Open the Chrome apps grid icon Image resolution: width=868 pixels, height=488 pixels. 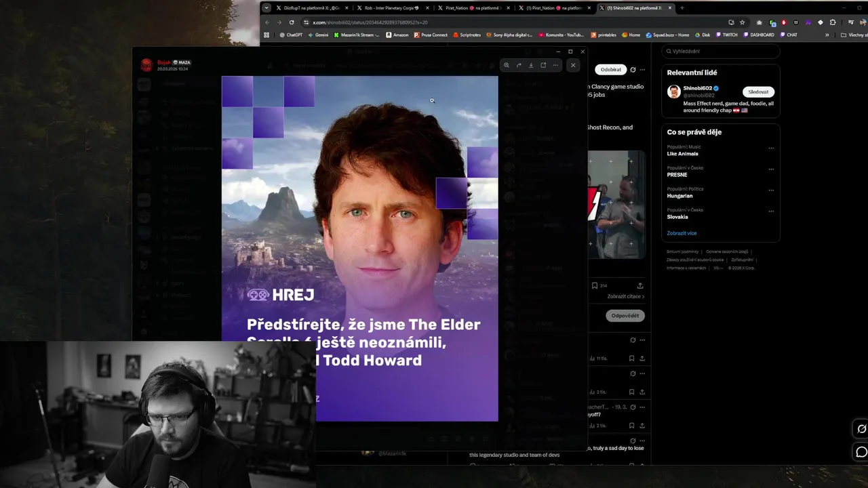click(267, 35)
